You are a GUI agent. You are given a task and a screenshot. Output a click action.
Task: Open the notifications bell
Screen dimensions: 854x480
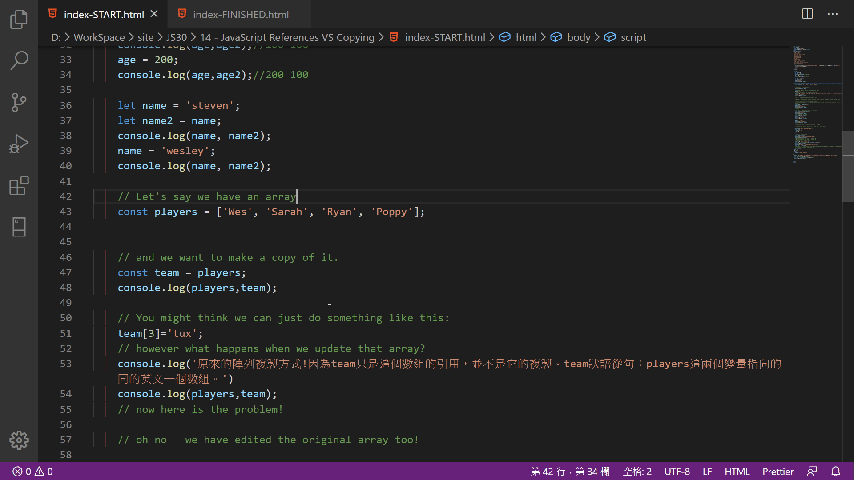pos(835,471)
